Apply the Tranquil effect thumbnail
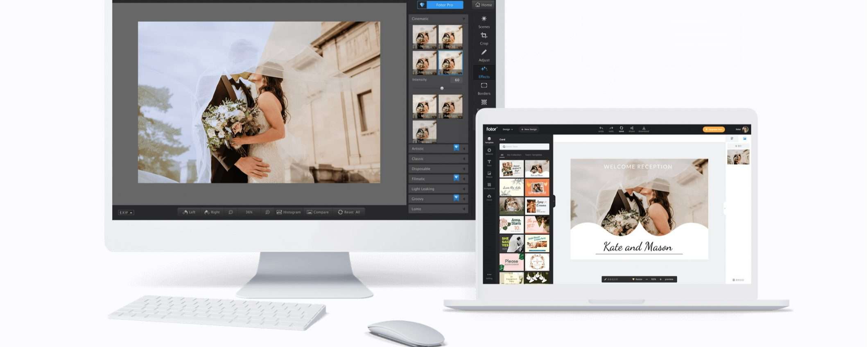868x347 pixels. 424,132
